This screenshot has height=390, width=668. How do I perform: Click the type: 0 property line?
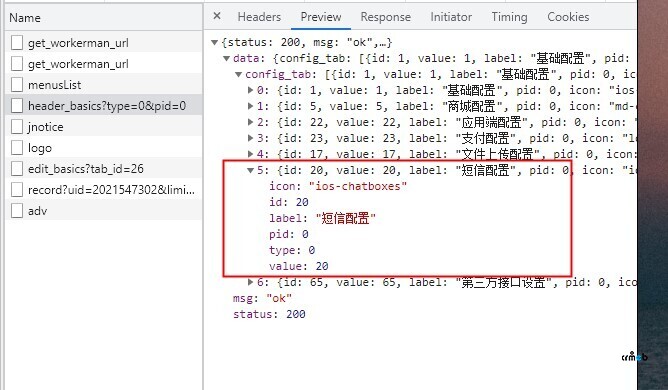click(x=292, y=250)
